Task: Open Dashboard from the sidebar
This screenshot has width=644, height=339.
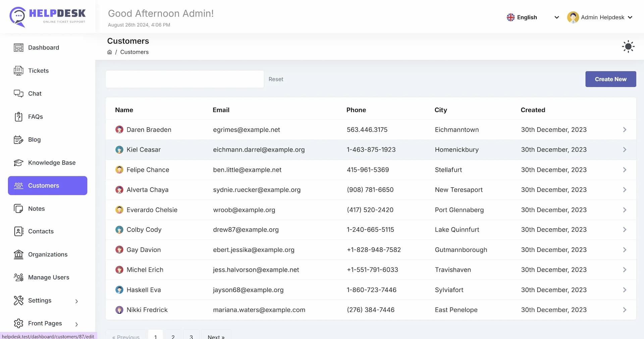Action: point(48,48)
